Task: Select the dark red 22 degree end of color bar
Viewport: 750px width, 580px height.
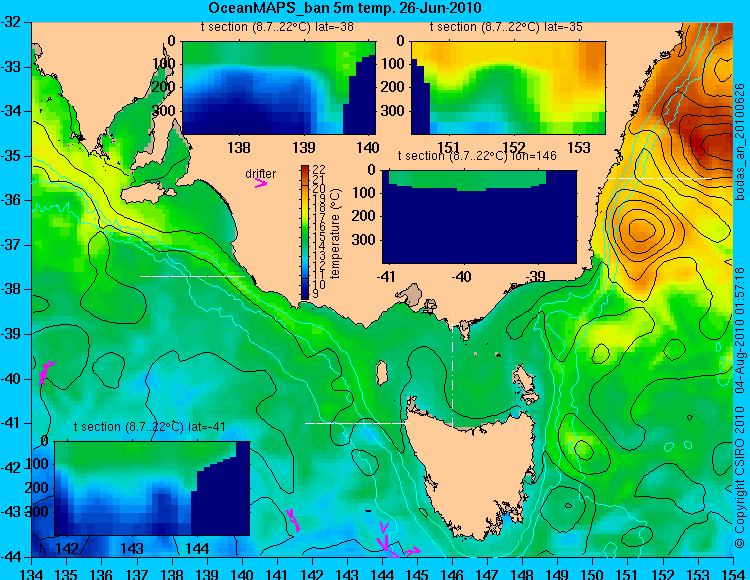Action: click(305, 168)
